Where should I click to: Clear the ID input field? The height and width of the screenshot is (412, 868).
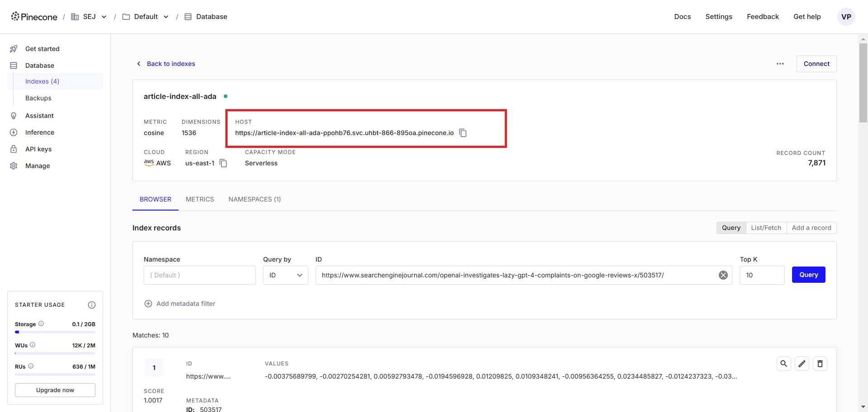(724, 275)
